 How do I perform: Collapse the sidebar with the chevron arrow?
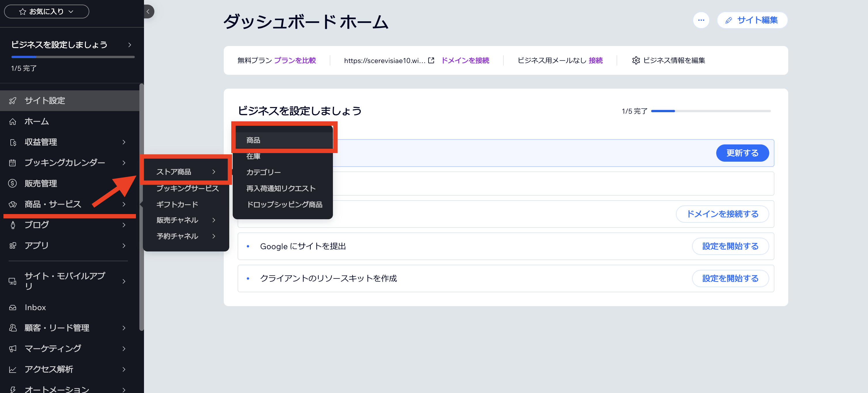pos(148,12)
